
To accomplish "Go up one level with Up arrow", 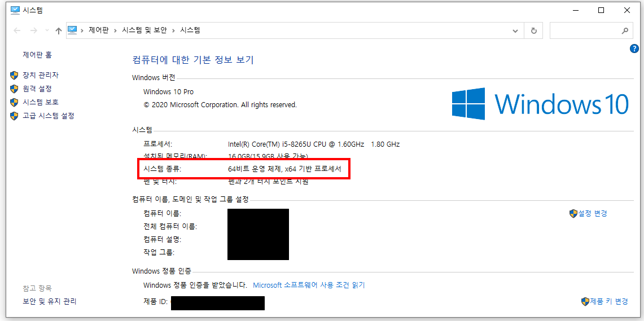I will pos(59,30).
